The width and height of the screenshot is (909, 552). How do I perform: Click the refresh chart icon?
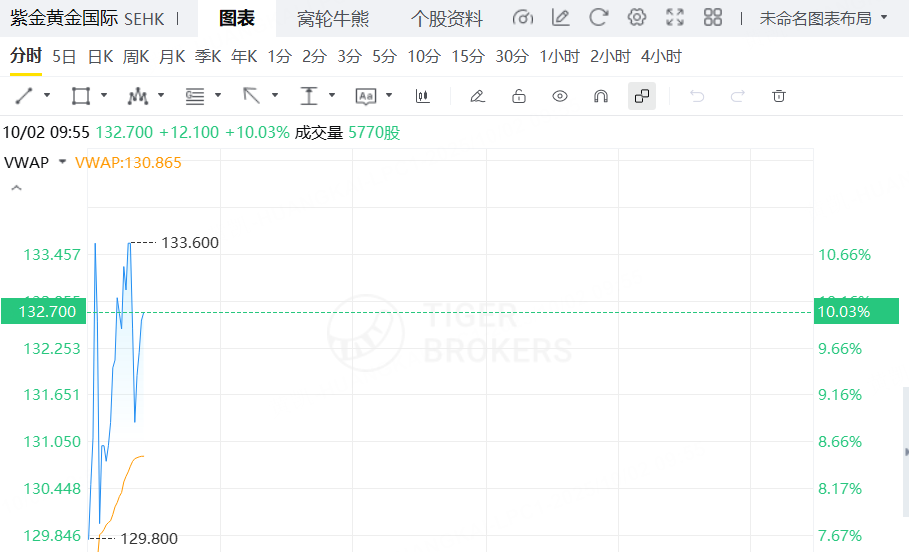coord(599,18)
